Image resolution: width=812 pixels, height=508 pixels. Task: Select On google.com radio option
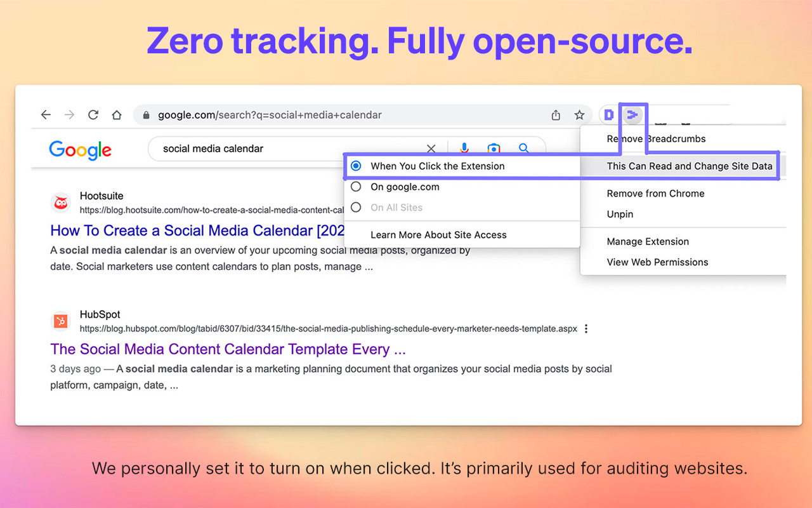462,187
